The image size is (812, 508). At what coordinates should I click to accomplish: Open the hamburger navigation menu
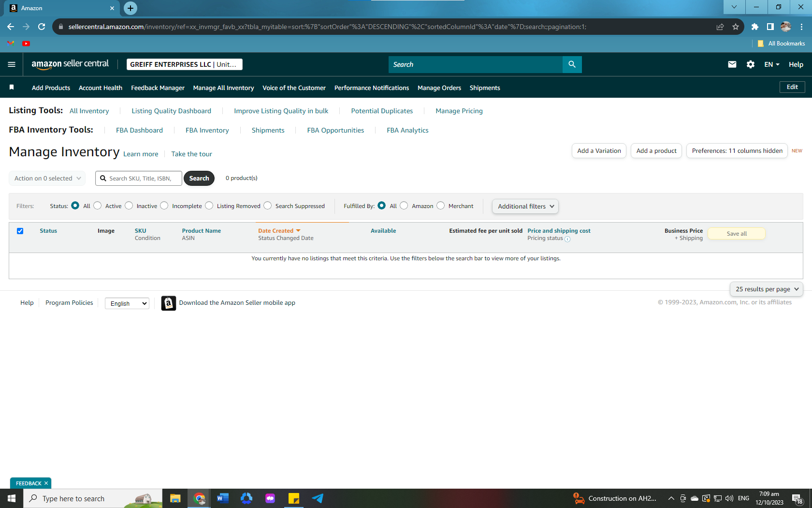tap(12, 64)
